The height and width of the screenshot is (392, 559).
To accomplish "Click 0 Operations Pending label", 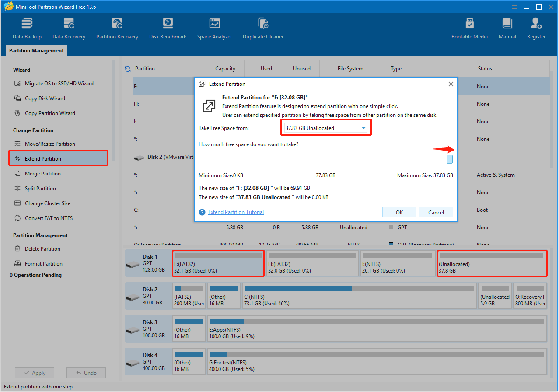I will (x=35, y=275).
